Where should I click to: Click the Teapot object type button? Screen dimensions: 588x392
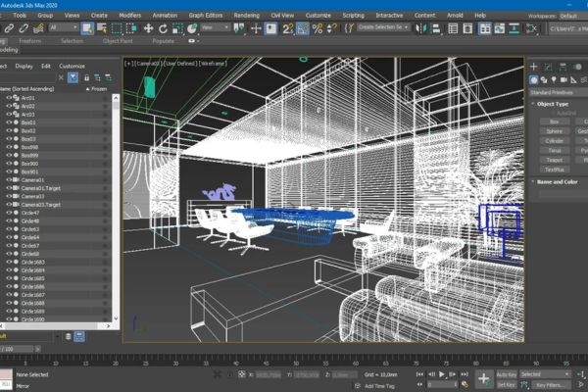[x=555, y=160]
